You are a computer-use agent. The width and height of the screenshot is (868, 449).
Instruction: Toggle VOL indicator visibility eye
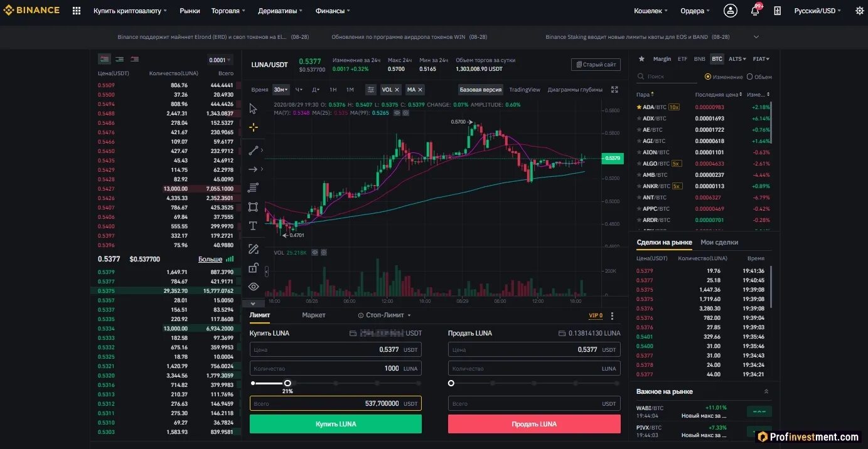315,253
